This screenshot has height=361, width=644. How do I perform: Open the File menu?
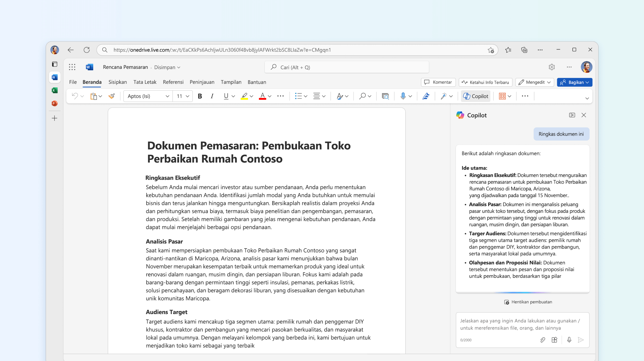73,82
